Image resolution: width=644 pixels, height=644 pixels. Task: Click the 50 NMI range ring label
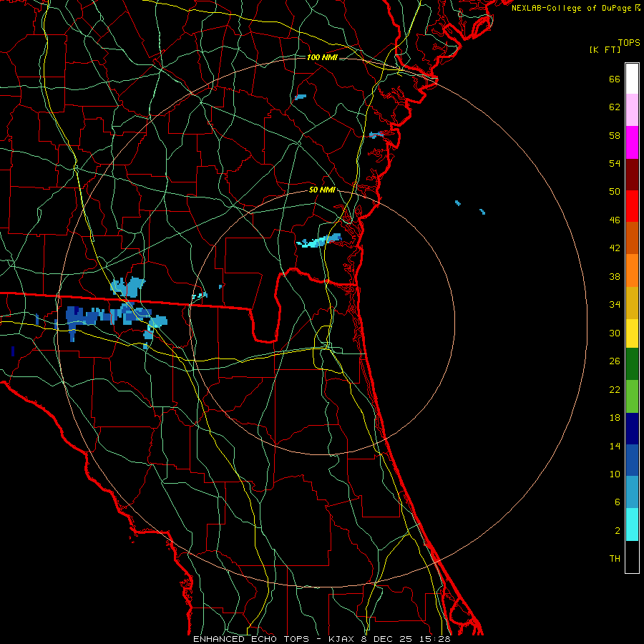pyautogui.click(x=322, y=190)
